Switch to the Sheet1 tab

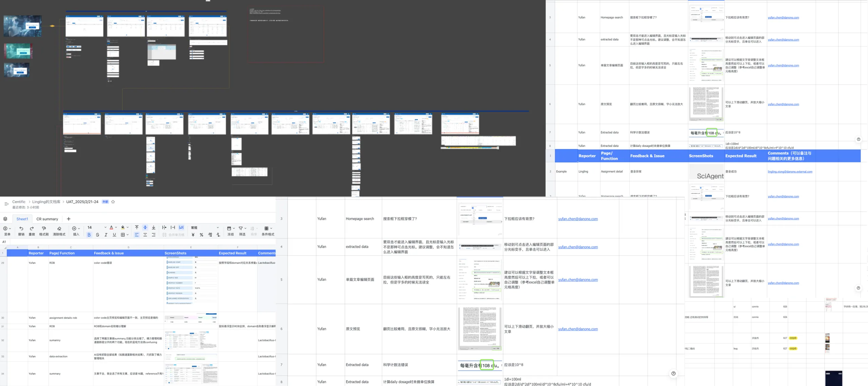tap(22, 219)
